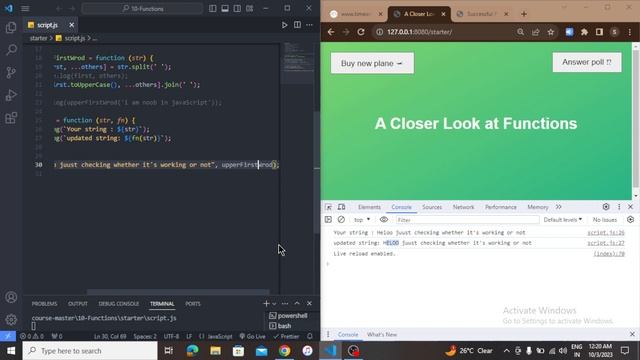Click the Buy new plane button
640x360 pixels.
(372, 63)
